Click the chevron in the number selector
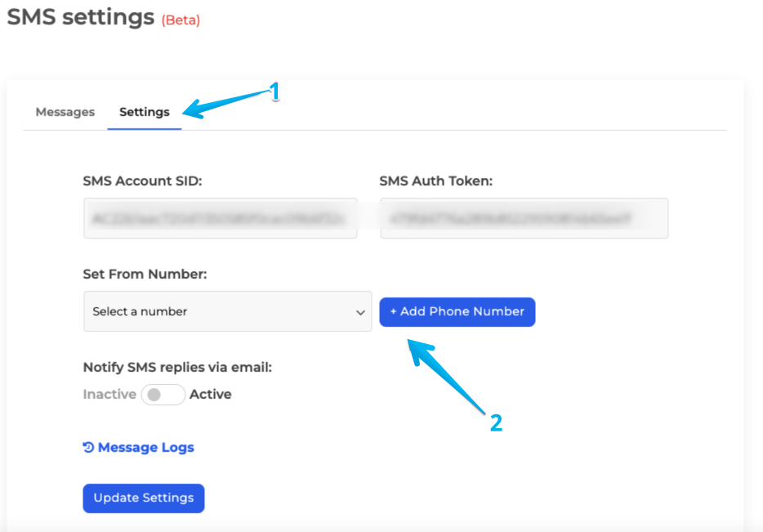Screen dimensions: 763x532 [x=361, y=311]
